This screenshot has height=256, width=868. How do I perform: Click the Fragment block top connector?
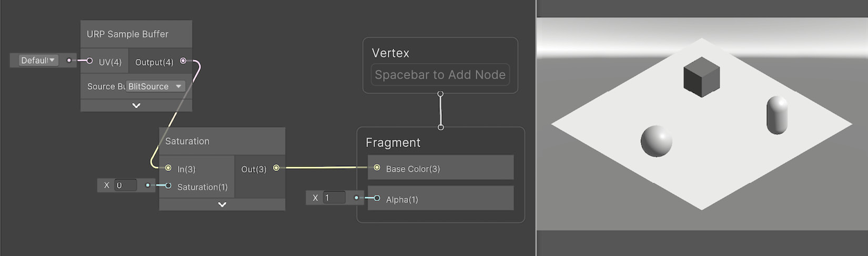click(441, 127)
